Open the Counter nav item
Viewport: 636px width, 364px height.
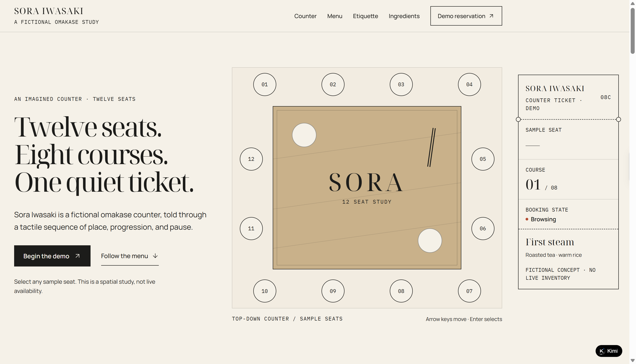pos(305,16)
